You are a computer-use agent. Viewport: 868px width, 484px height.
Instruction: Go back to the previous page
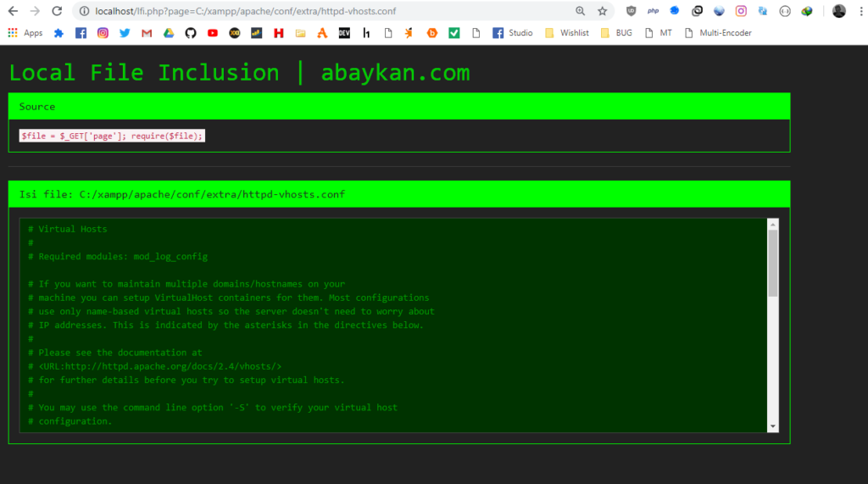(x=13, y=11)
